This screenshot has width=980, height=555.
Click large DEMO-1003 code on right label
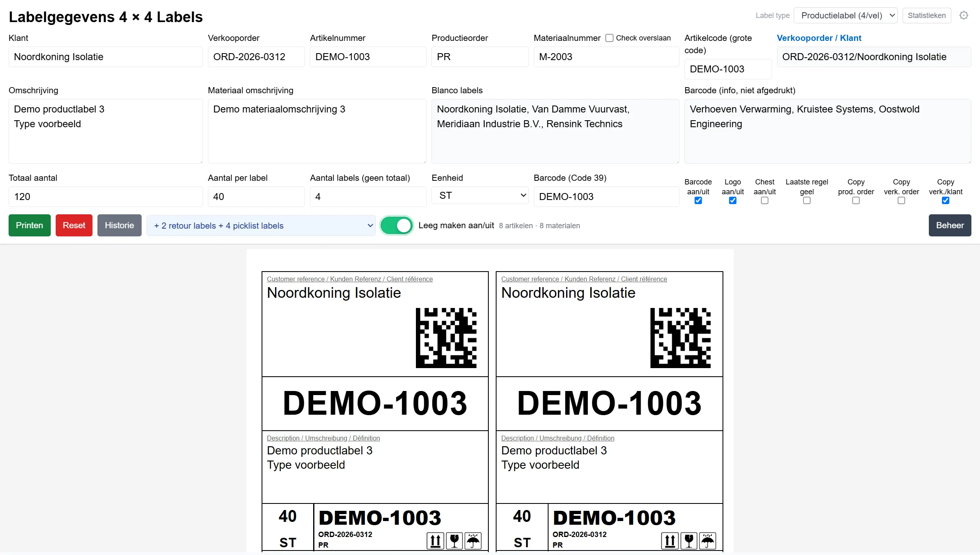610,403
